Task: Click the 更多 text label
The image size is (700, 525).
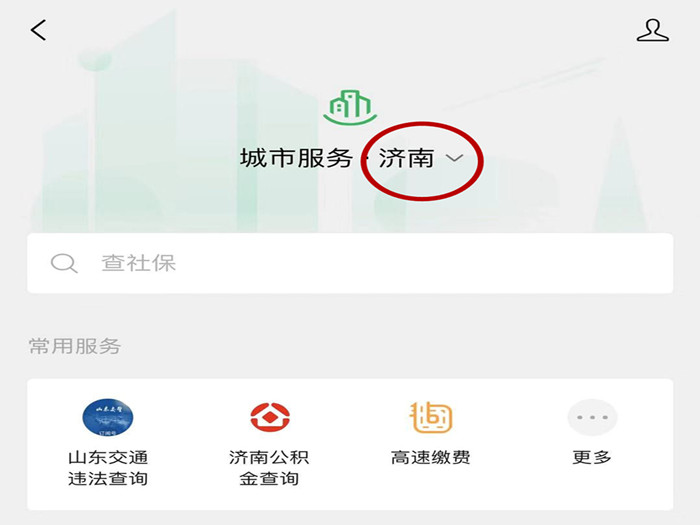Action: tap(592, 458)
